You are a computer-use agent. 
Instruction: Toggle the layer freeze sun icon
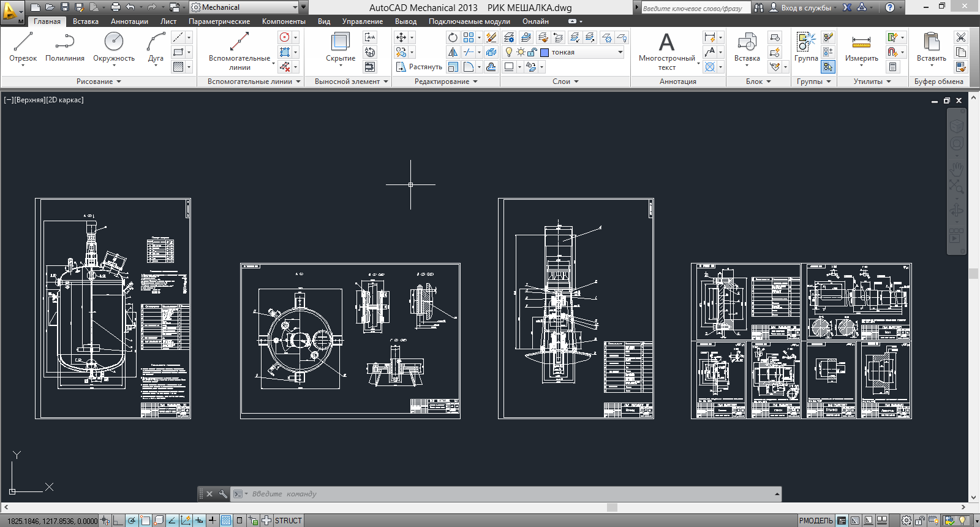coord(521,52)
